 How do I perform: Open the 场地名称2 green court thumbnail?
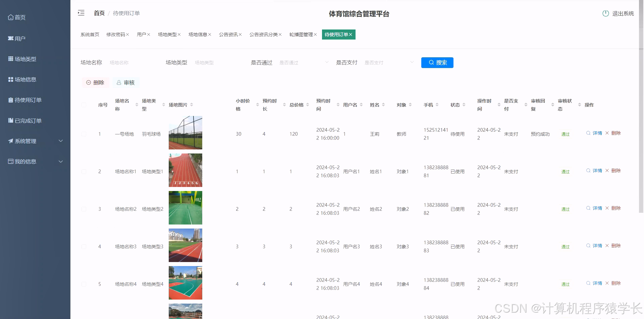(x=185, y=208)
